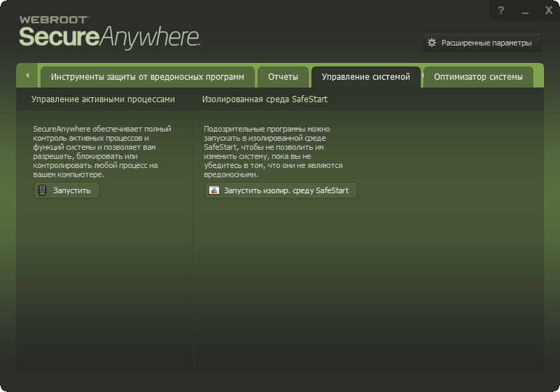Click the gear icon for advanced settings

coord(432,43)
